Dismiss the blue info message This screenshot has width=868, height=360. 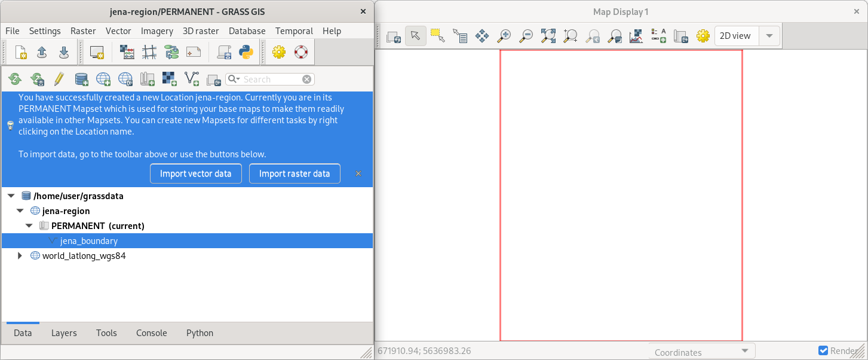tap(358, 173)
